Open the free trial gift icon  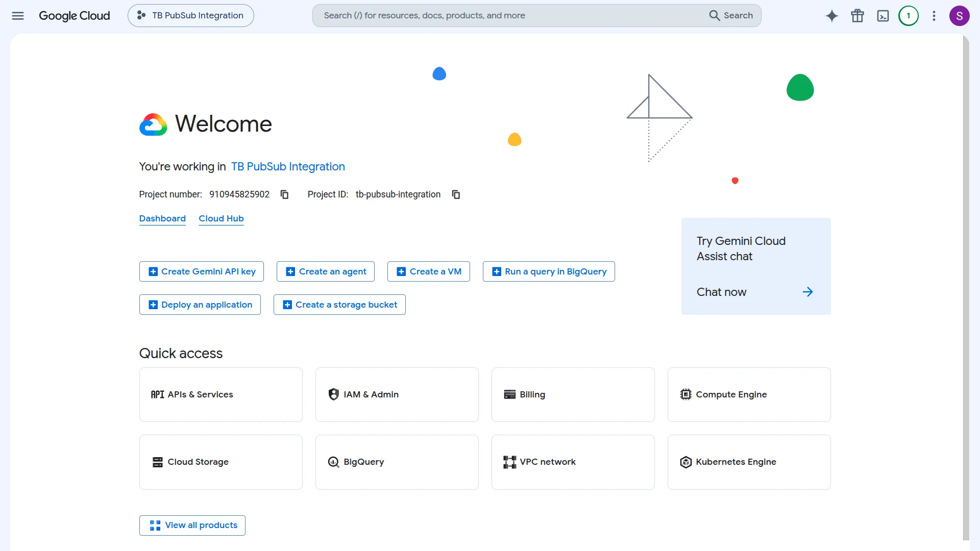pyautogui.click(x=857, y=16)
